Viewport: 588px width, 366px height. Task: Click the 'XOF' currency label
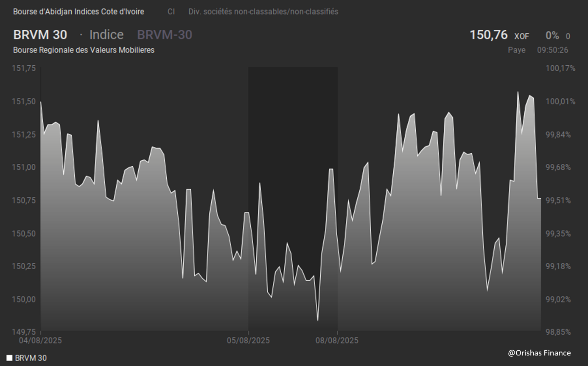[x=521, y=36]
